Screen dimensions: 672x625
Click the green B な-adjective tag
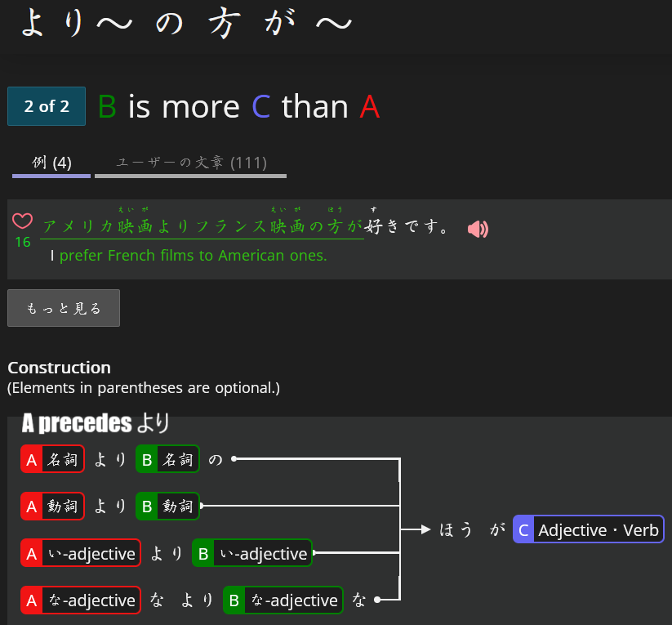pyautogui.click(x=283, y=600)
